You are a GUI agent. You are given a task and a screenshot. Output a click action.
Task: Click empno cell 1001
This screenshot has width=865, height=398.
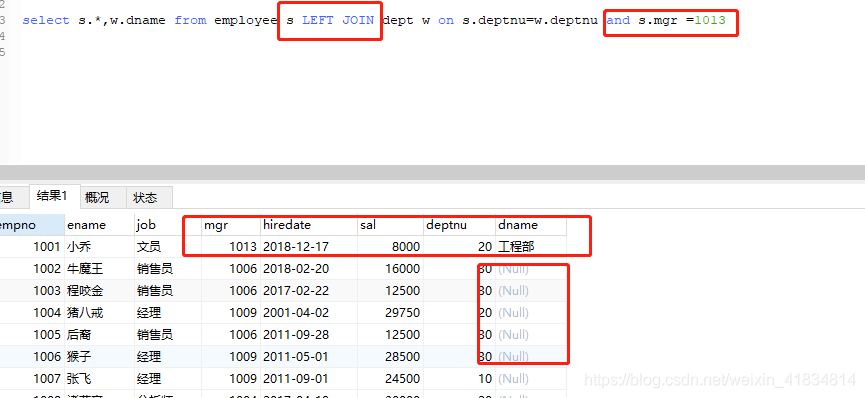[x=32, y=247]
